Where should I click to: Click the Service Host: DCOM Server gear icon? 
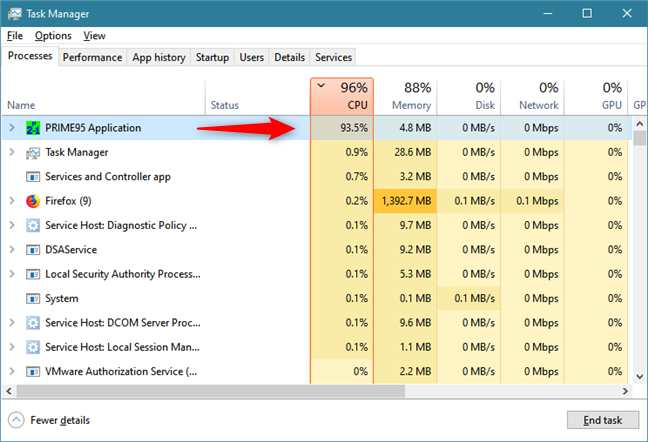[x=33, y=323]
